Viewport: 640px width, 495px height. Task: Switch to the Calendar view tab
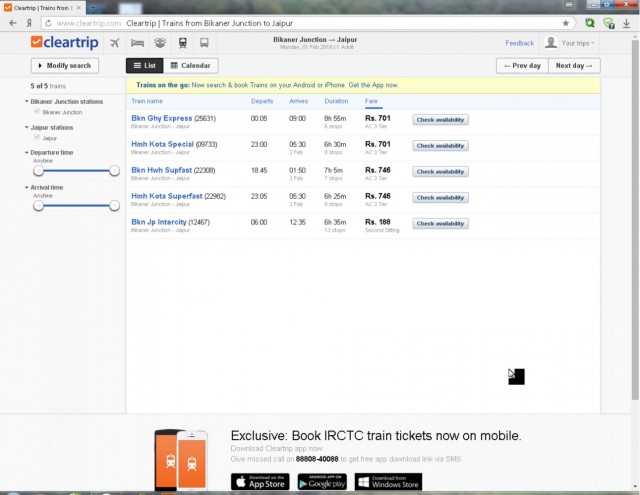(190, 66)
